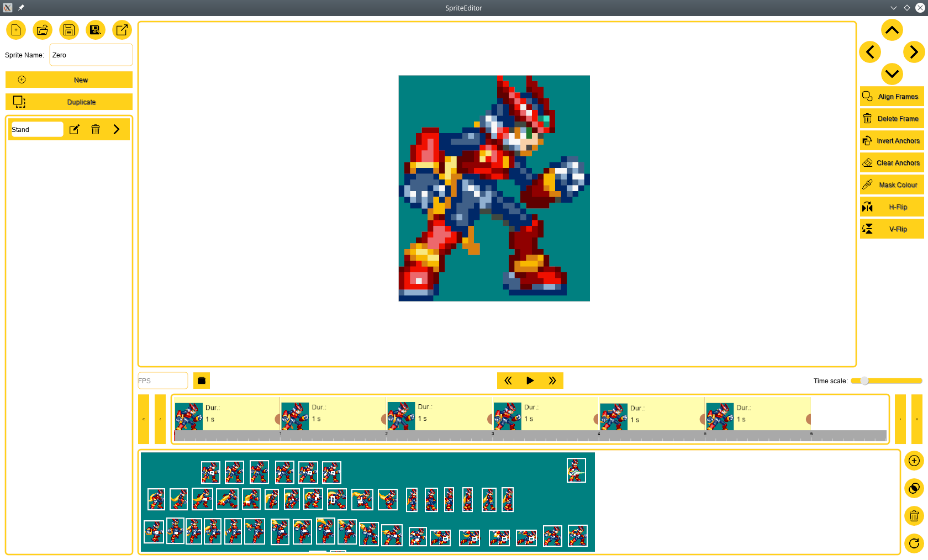This screenshot has width=928, height=560.
Task: Add a new animation with New
Action: [69, 80]
